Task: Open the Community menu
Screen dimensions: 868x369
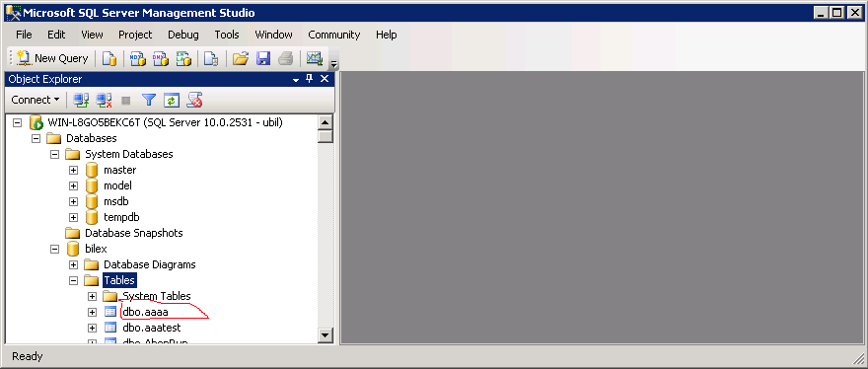Action: tap(333, 35)
